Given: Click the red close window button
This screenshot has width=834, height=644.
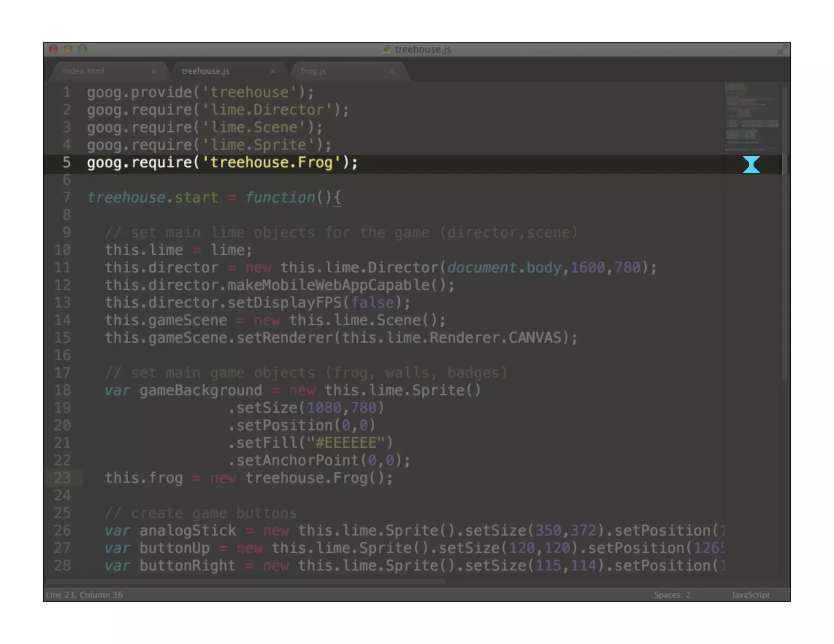Looking at the screenshot, I should pyautogui.click(x=53, y=49).
